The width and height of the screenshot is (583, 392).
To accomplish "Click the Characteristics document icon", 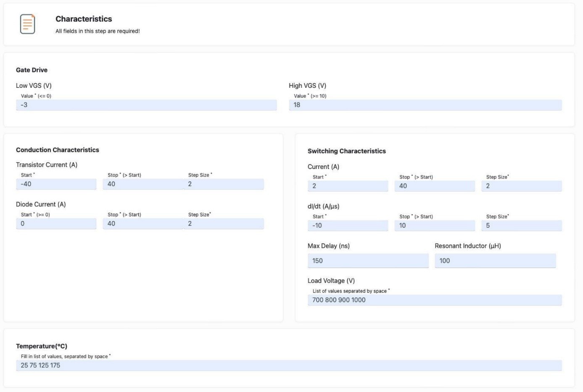I will click(27, 24).
